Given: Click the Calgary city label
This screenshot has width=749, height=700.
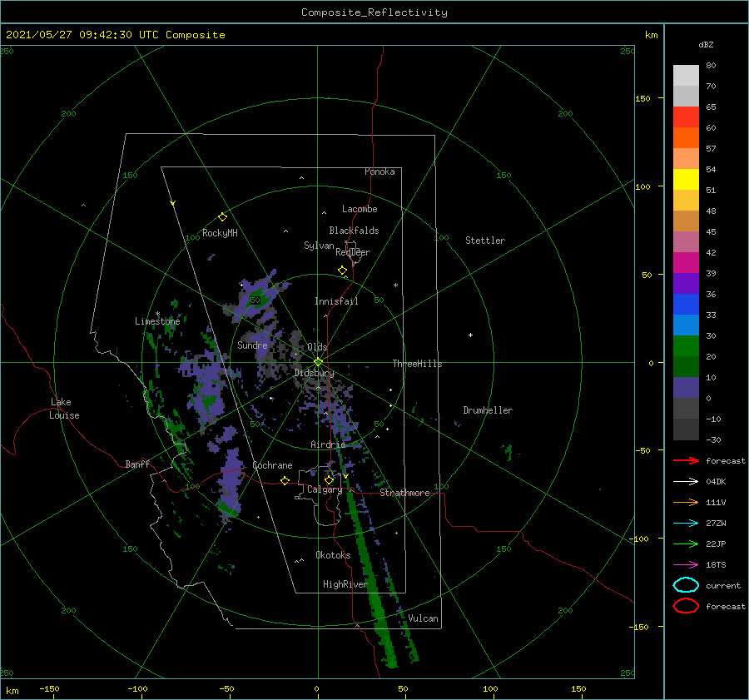Looking at the screenshot, I should coord(325,489).
